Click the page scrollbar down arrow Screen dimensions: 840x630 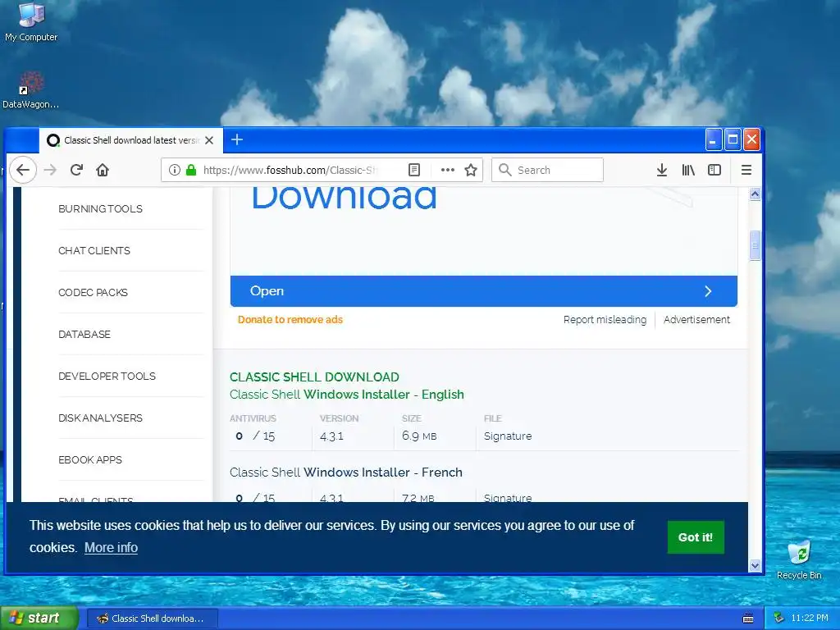(755, 565)
